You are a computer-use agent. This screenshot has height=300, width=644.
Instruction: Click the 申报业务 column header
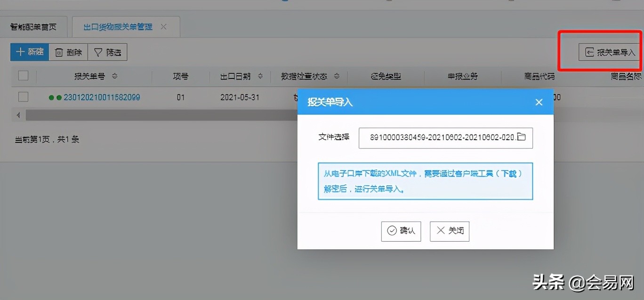tap(463, 76)
